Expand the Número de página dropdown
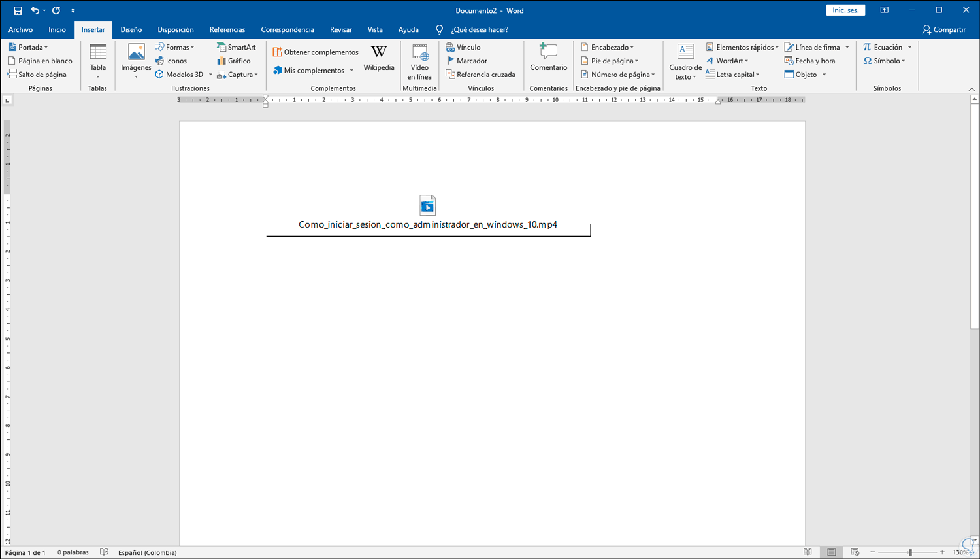The width and height of the screenshot is (980, 559). coord(617,75)
